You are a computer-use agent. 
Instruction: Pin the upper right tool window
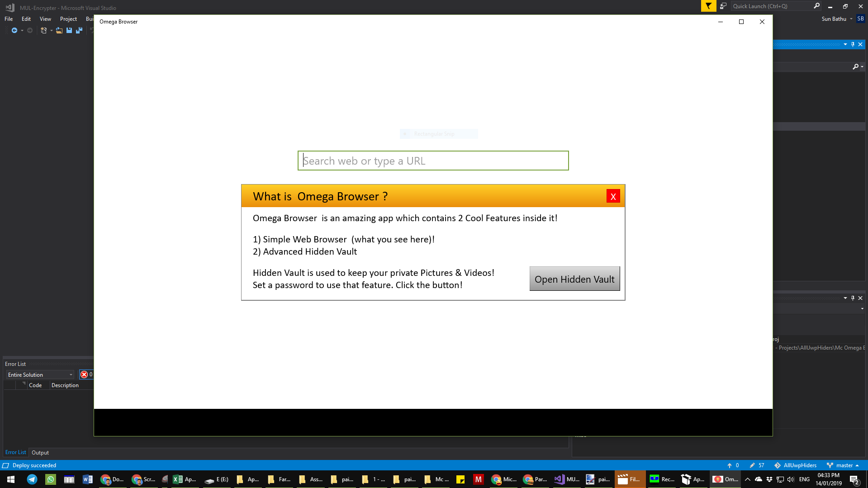coord(853,44)
